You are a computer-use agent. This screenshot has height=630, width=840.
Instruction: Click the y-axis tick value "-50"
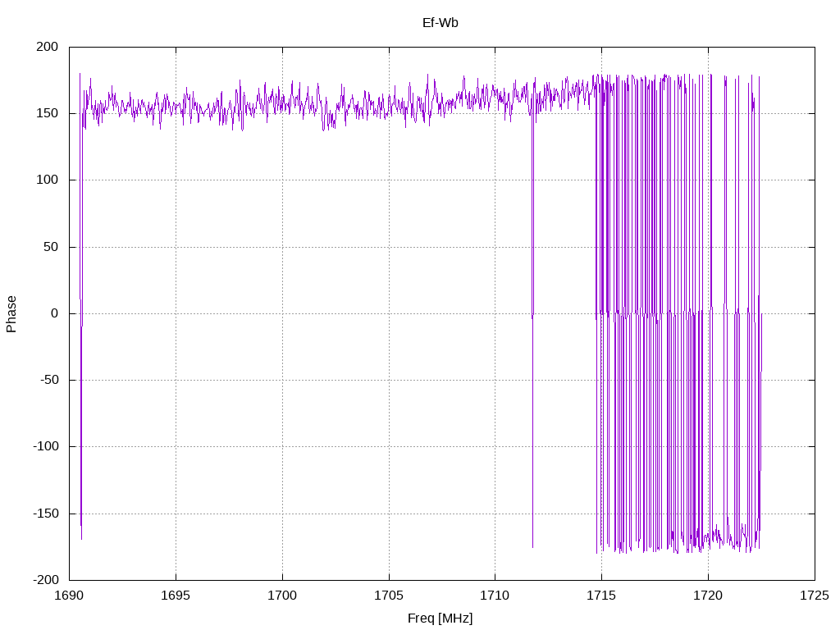[49, 381]
